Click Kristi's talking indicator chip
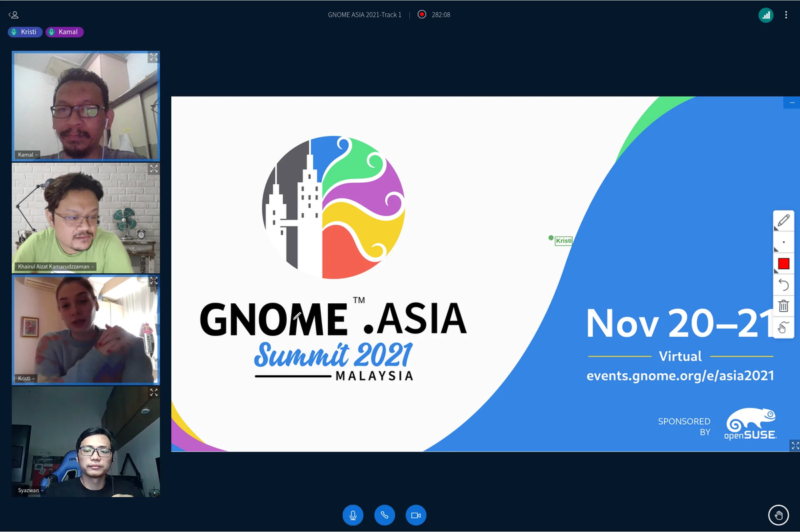The image size is (800, 532). point(25,32)
